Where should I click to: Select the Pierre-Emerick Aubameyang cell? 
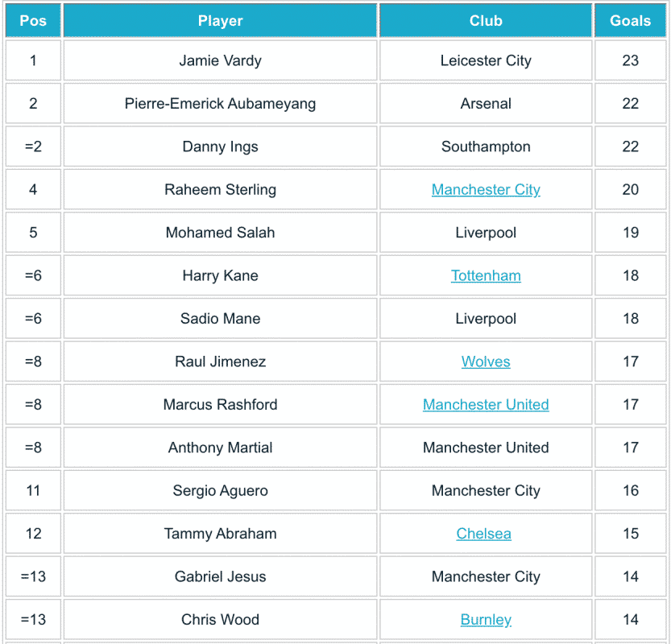[220, 104]
